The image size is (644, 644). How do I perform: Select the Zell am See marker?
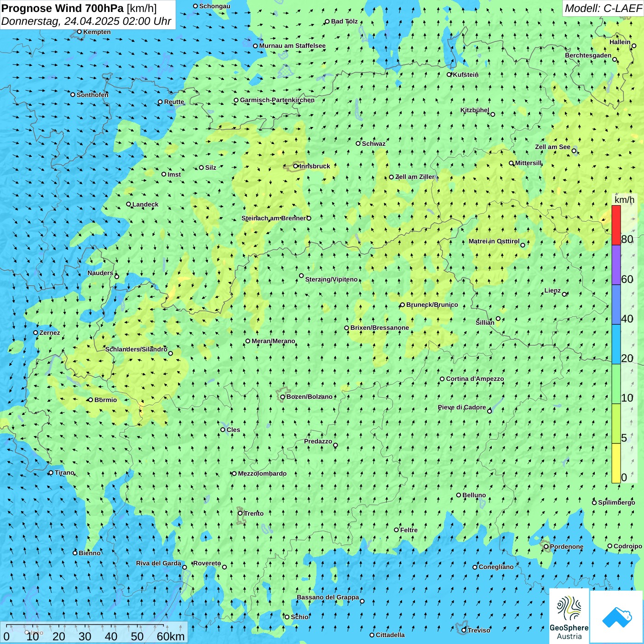tap(574, 151)
